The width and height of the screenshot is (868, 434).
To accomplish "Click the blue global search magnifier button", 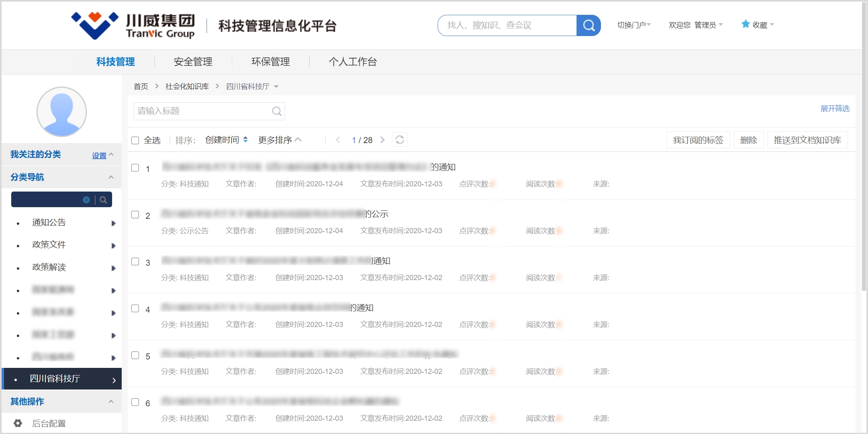I will (x=589, y=25).
